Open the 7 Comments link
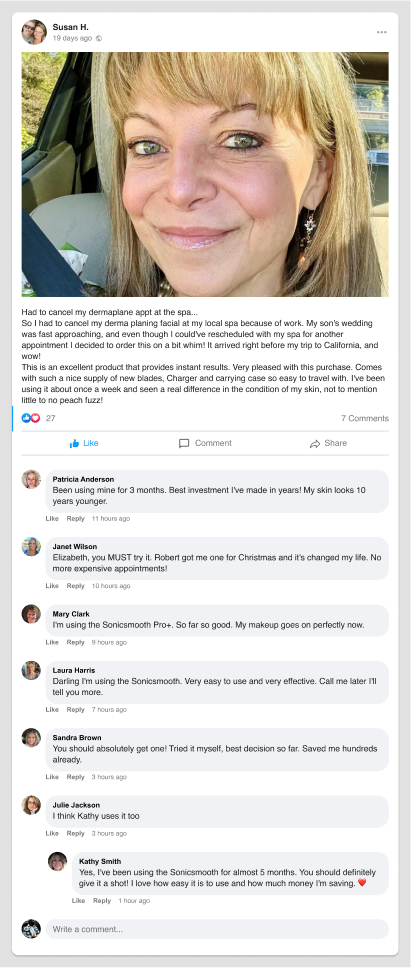 coord(365,418)
